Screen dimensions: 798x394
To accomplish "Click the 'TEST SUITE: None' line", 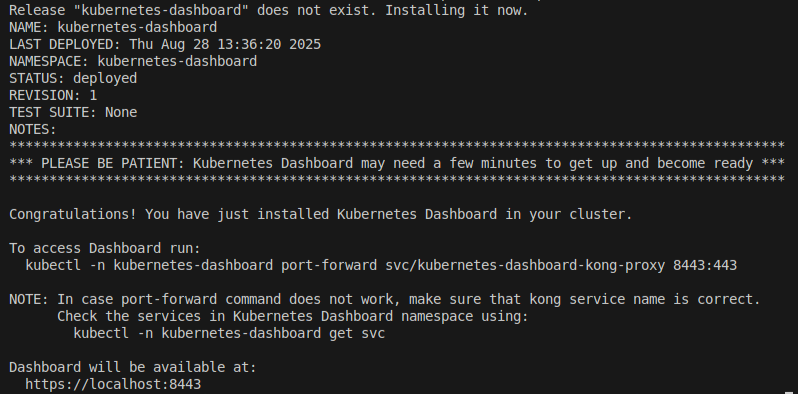I will 73,112.
